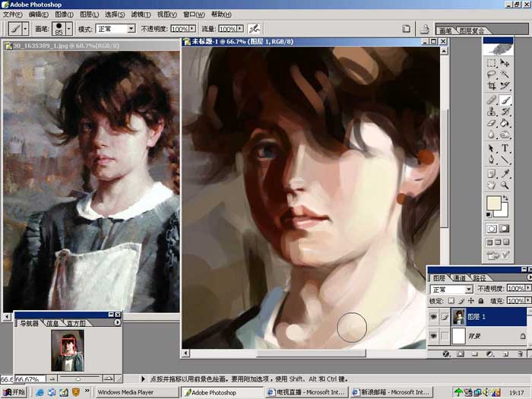The width and height of the screenshot is (532, 399).
Task: Open layer 不透明度 slider arrow
Action: 527,288
